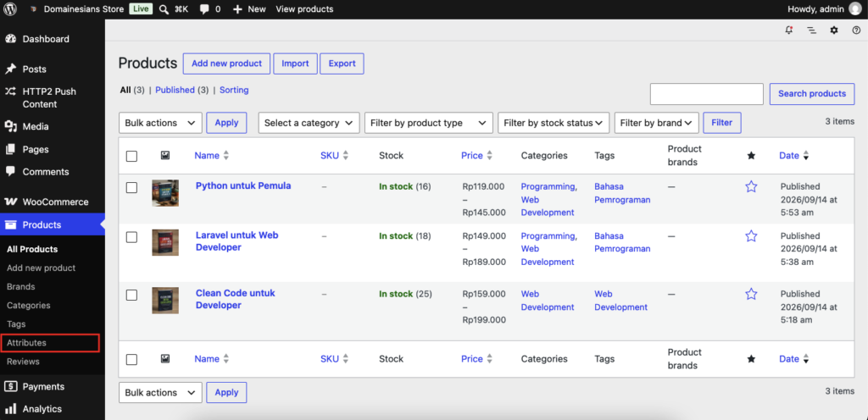
Task: Click the plus New icon in admin bar
Action: (237, 9)
